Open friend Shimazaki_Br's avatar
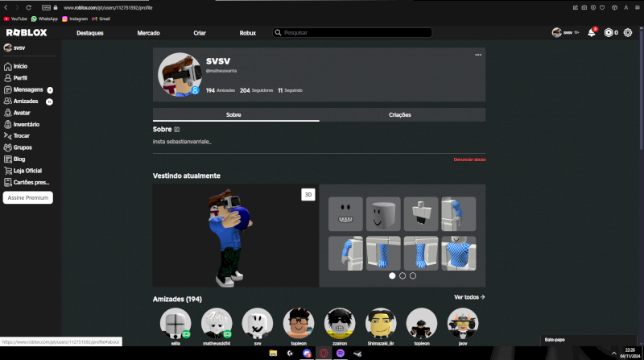This screenshot has width=644, height=360. click(381, 324)
